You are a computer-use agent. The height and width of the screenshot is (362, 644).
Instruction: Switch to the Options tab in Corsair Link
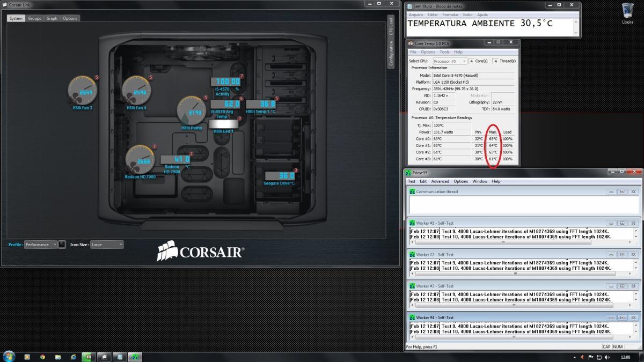tap(70, 18)
